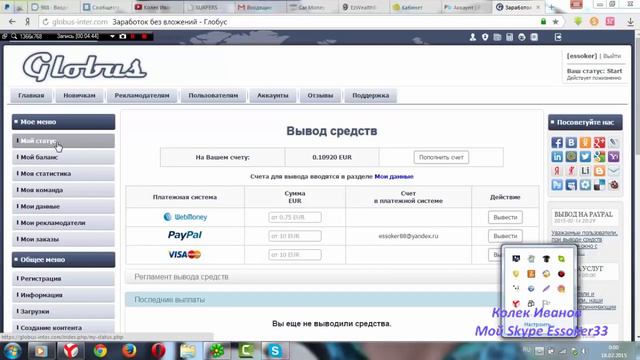Select Мой баланс in the sidebar
640x360 pixels.
tap(63, 157)
